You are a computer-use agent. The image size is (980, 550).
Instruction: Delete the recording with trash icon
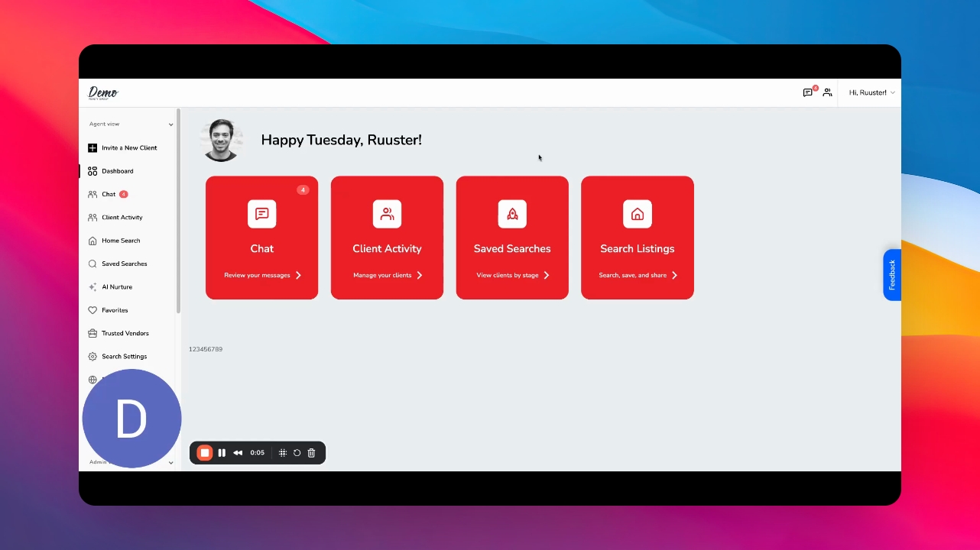311,453
